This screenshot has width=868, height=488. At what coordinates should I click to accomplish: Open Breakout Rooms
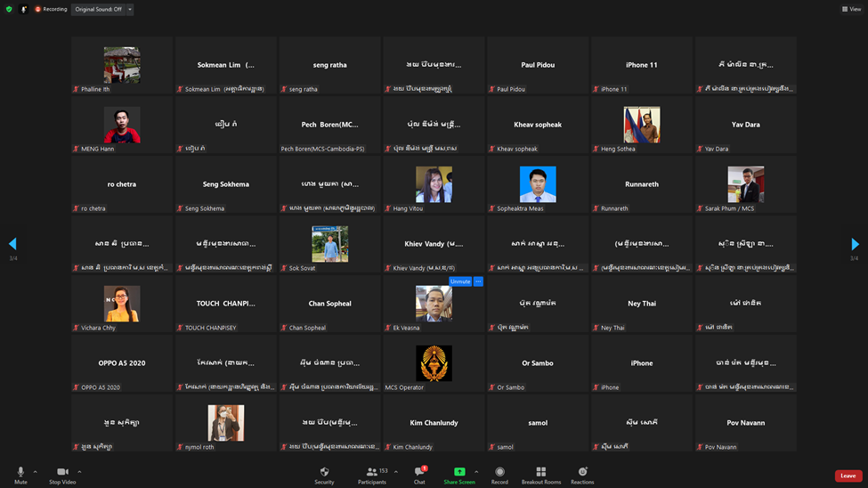coord(540,475)
